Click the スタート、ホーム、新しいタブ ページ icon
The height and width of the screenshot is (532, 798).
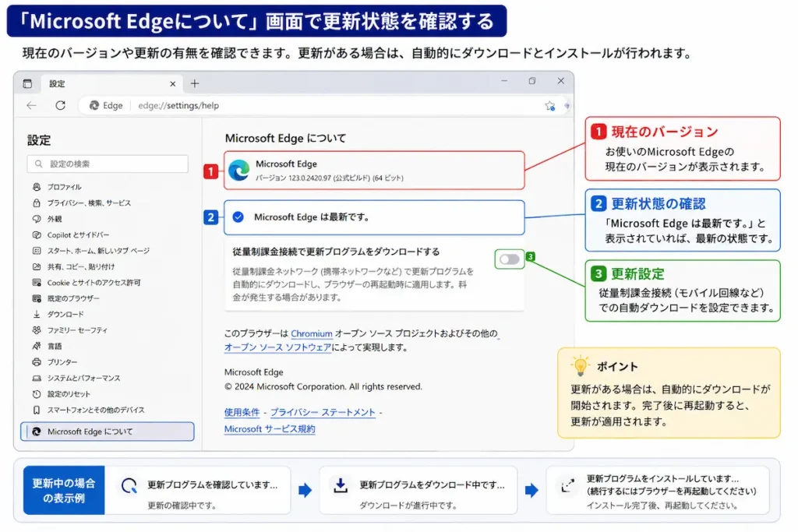[37, 251]
